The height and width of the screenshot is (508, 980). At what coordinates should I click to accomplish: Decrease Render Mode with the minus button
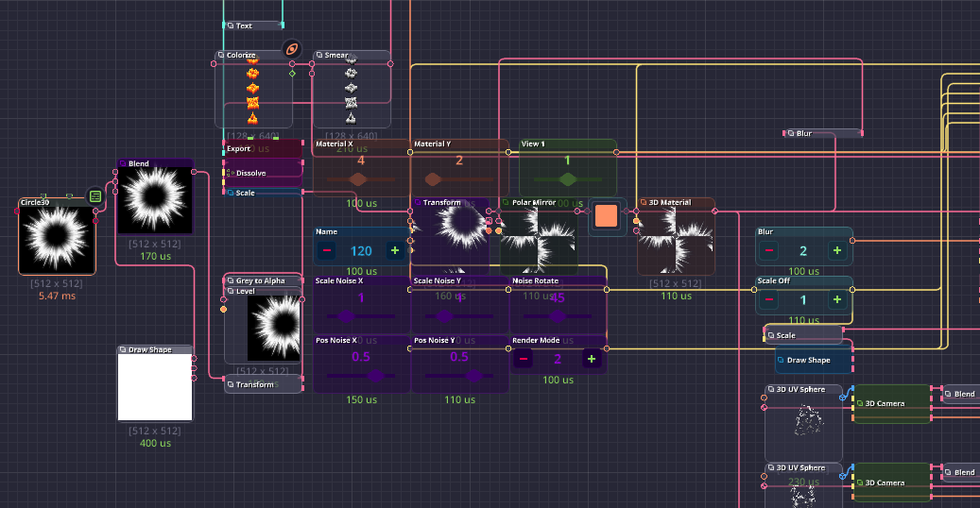coord(524,359)
